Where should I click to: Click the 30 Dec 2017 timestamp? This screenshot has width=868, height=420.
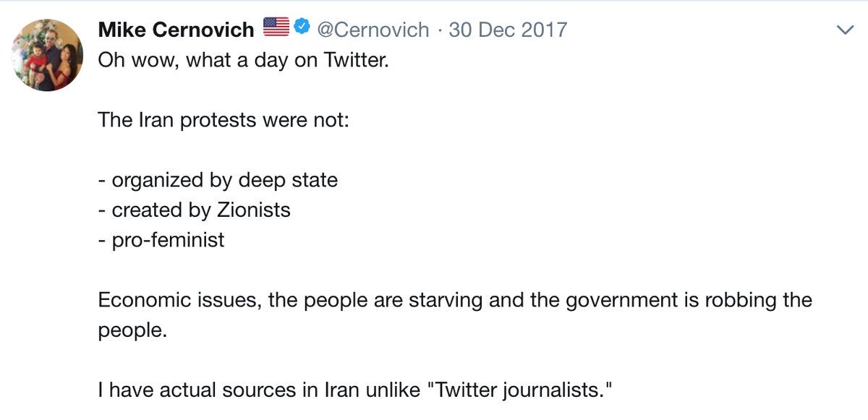coord(508,30)
